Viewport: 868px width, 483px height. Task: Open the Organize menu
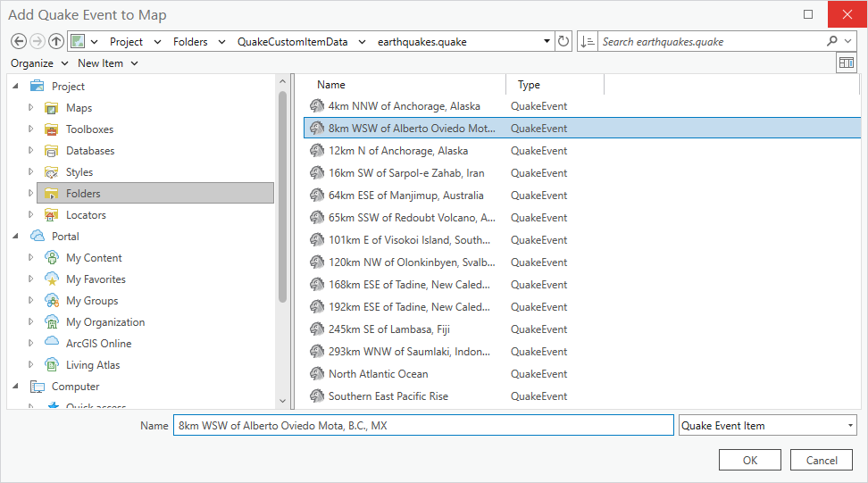tap(38, 63)
